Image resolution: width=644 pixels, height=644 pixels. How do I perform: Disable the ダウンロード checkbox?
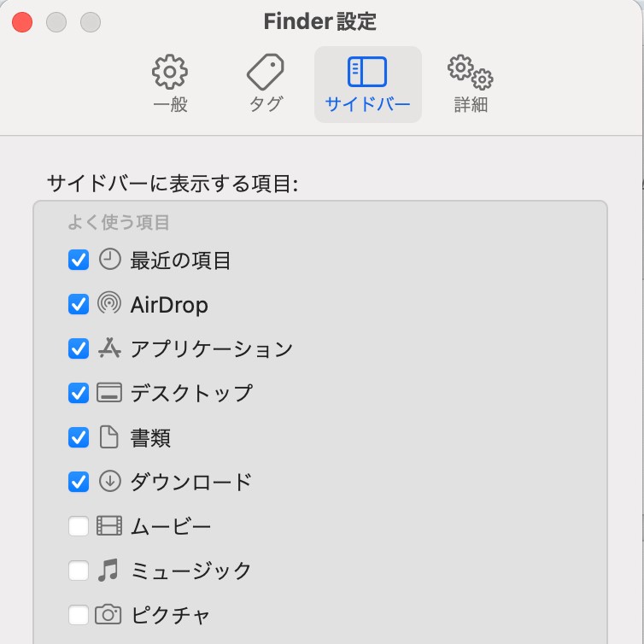pos(79,482)
